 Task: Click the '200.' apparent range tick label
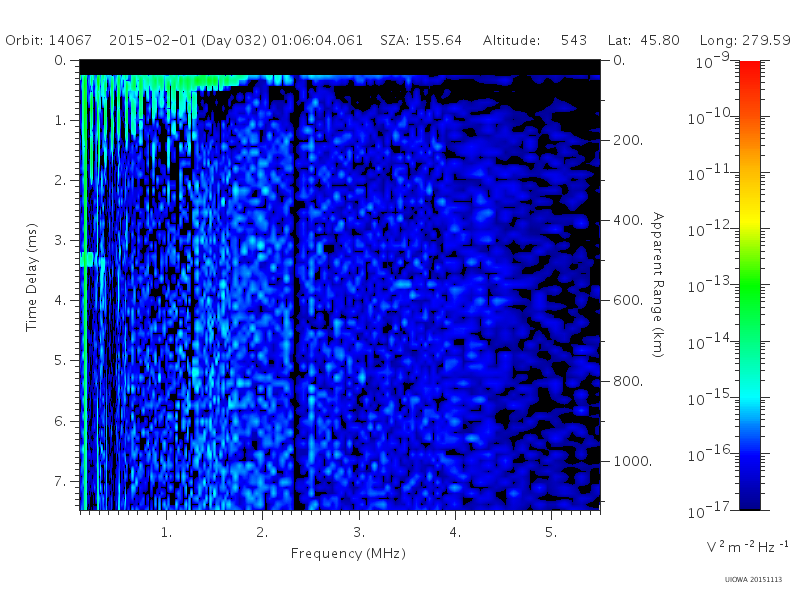click(628, 140)
